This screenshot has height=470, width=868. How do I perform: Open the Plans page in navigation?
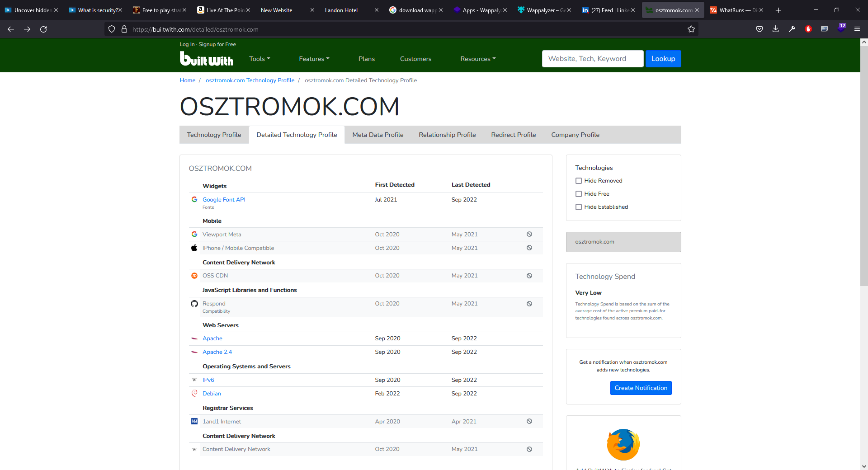[367, 59]
